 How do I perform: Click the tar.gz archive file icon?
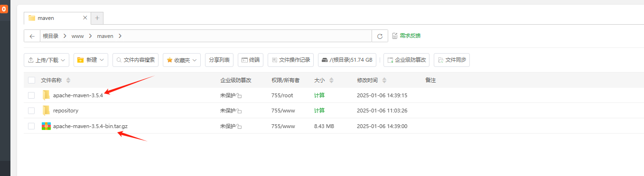(x=46, y=126)
